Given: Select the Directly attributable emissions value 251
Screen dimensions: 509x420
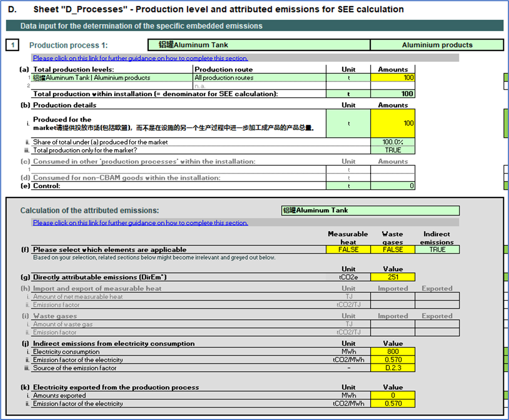Looking at the screenshot, I should 393,277.
